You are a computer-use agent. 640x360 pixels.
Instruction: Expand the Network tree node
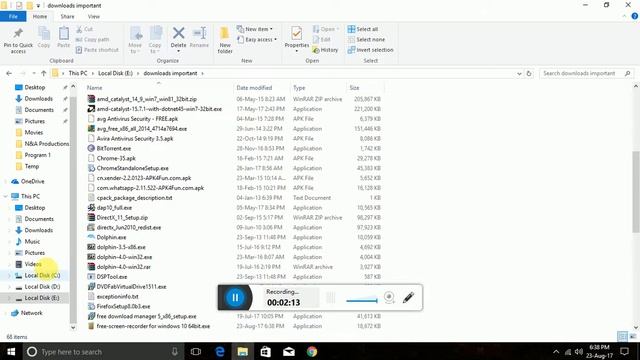(5, 313)
